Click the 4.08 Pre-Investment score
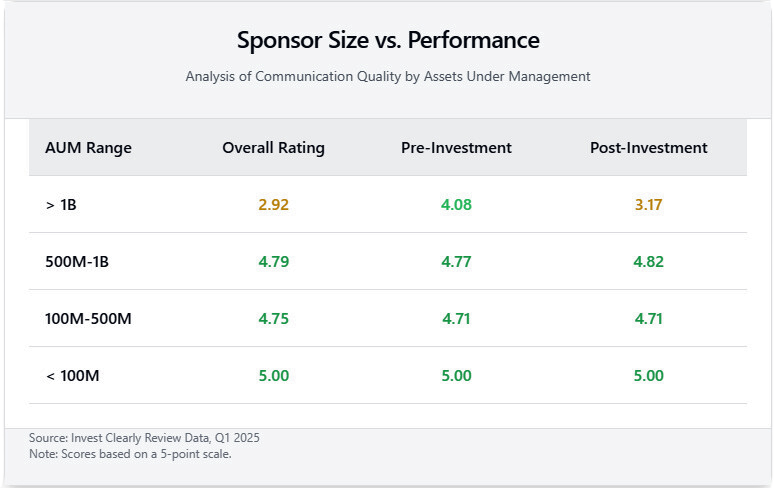777x488 pixels. pyautogui.click(x=456, y=205)
